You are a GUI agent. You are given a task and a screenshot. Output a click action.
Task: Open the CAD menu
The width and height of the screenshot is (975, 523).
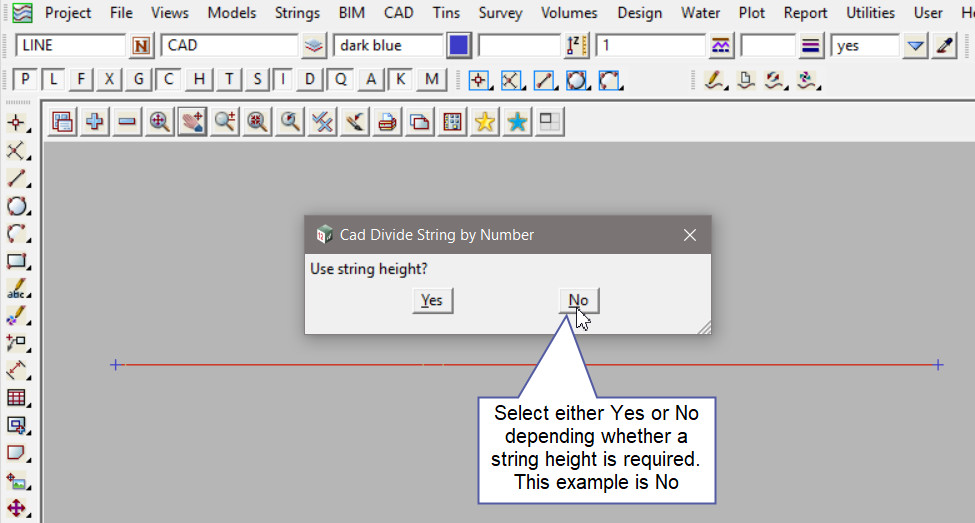click(x=399, y=13)
